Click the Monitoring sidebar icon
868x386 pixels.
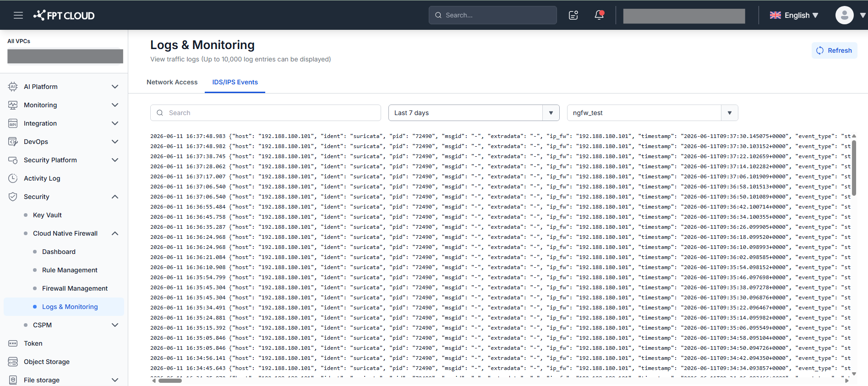[13, 105]
